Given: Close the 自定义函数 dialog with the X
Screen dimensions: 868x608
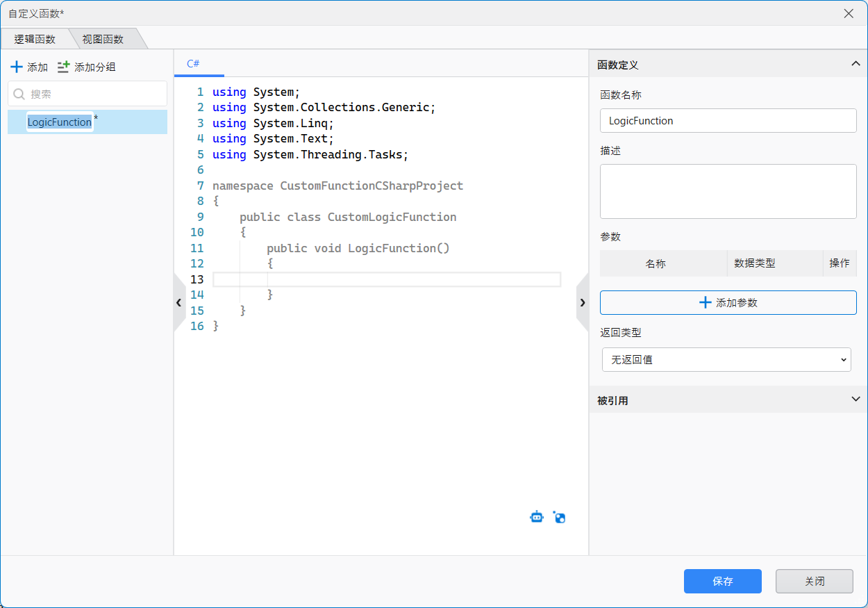Looking at the screenshot, I should pyautogui.click(x=849, y=13).
